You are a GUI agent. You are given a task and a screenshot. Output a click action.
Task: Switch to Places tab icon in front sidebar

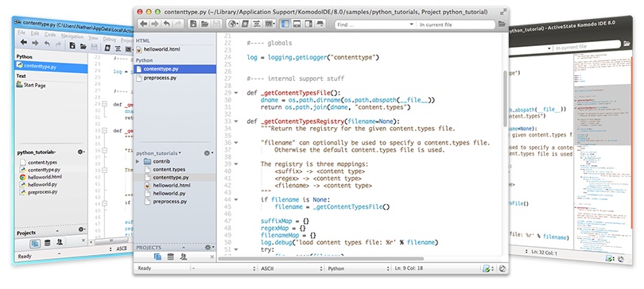pyautogui.click(x=157, y=256)
